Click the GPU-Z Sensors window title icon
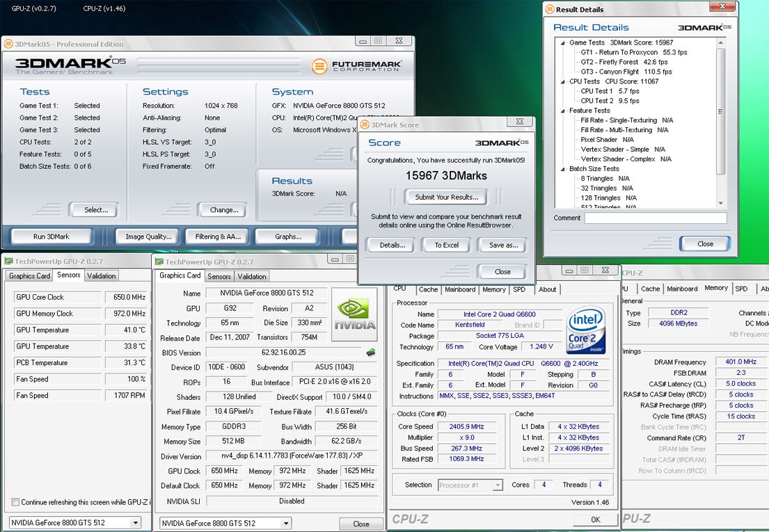The width and height of the screenshot is (769, 532). (9, 261)
